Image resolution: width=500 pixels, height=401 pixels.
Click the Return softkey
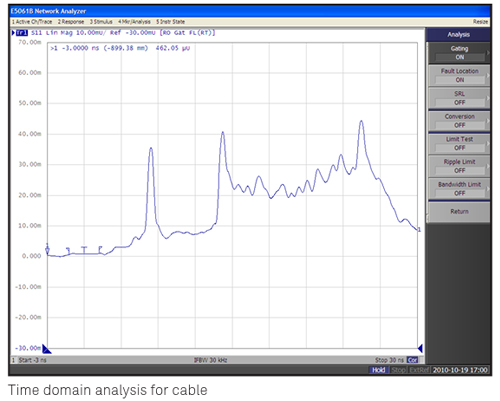(459, 211)
